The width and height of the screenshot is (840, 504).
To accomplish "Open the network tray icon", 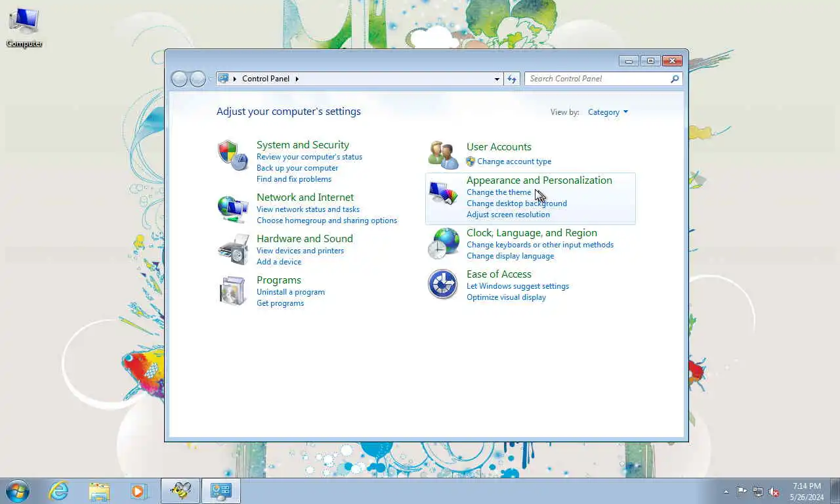I will [758, 492].
